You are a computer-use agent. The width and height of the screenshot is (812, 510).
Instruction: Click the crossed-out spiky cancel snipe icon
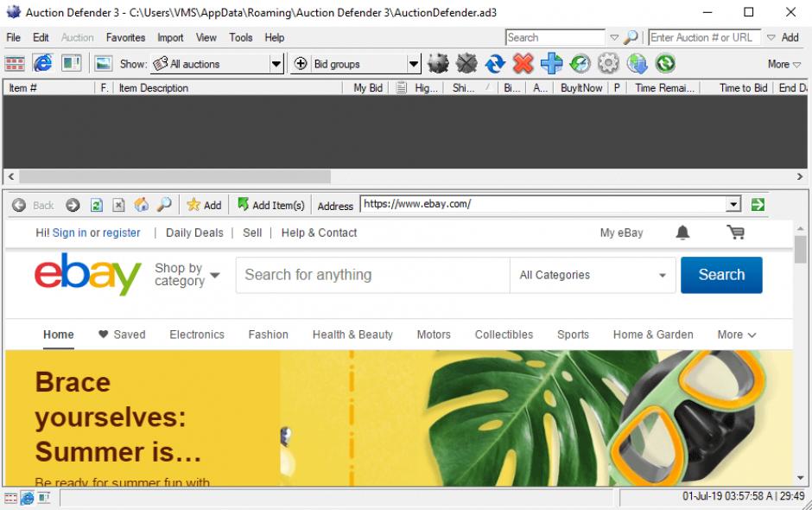[x=466, y=64]
